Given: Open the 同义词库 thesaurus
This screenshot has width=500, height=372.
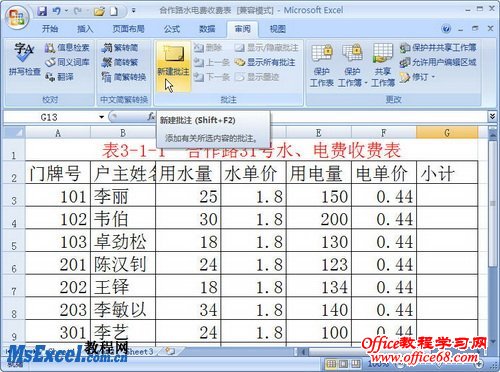Looking at the screenshot, I should click(x=67, y=62).
